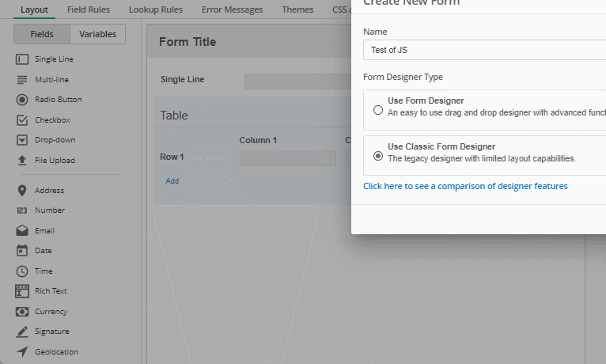Screen dimensions: 606x364
Task: Select the Date calendar icon
Action: click(x=22, y=250)
